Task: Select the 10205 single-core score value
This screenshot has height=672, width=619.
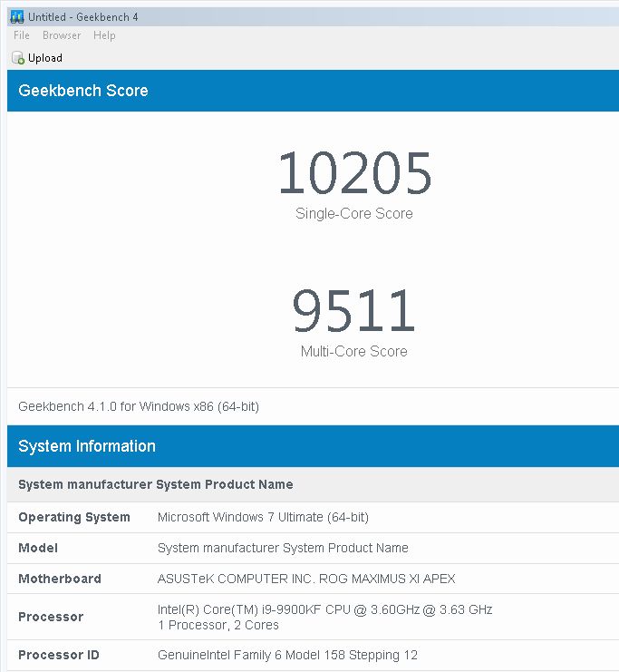Action: point(354,172)
